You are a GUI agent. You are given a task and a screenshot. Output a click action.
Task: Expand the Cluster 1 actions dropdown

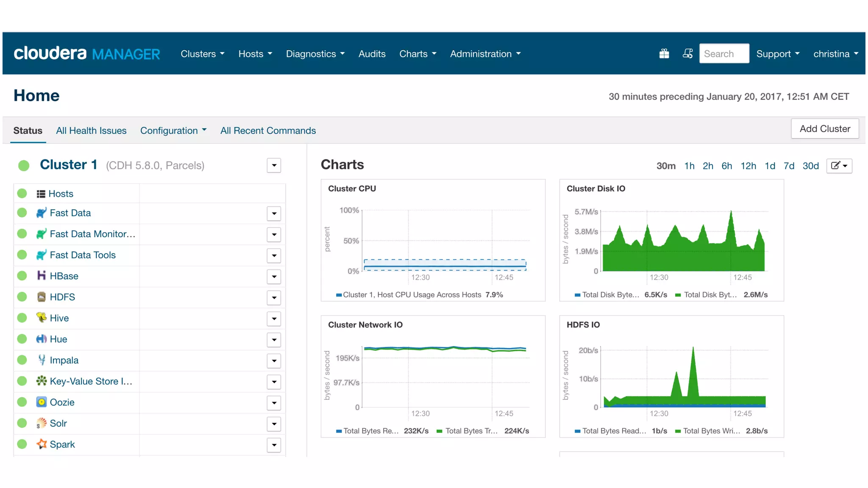[x=274, y=166]
